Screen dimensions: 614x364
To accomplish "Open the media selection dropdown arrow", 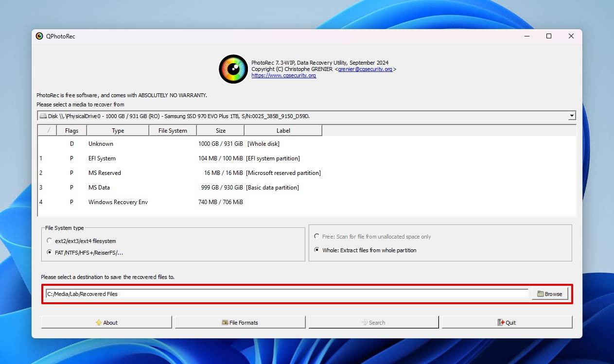I will pos(572,116).
